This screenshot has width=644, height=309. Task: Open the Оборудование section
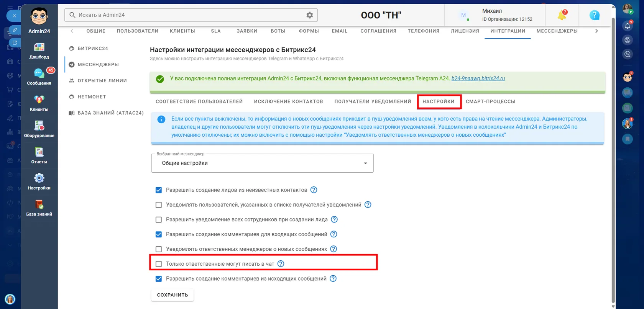pos(39,129)
